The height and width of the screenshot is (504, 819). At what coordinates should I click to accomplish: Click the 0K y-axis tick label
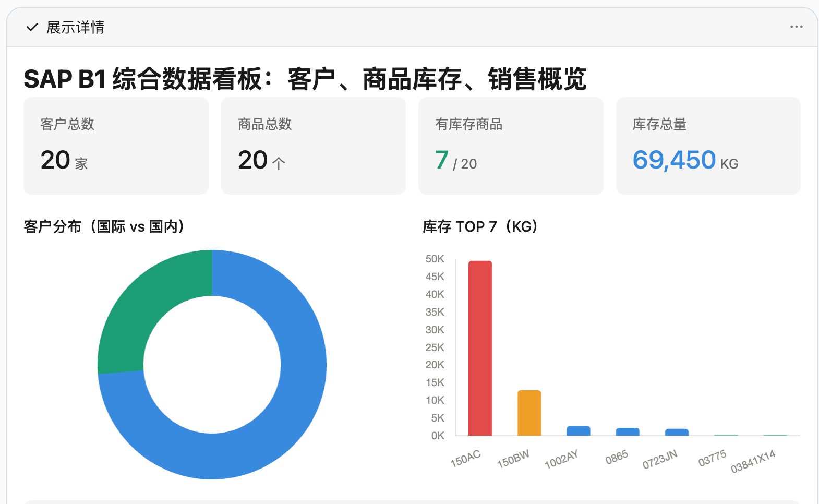click(438, 436)
